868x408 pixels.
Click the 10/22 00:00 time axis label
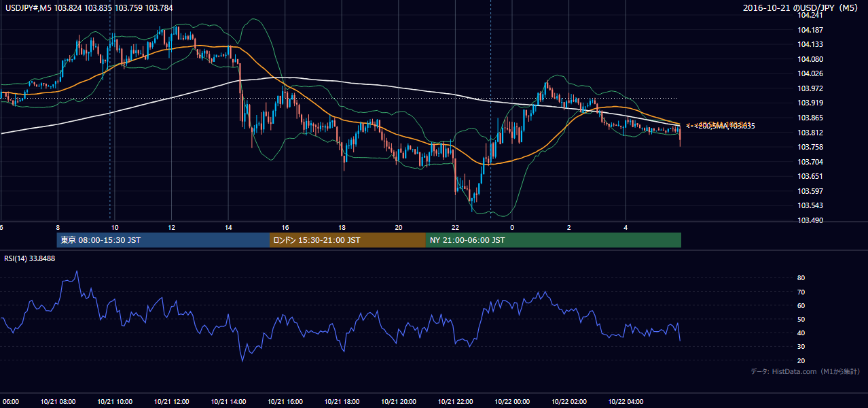pos(512,402)
